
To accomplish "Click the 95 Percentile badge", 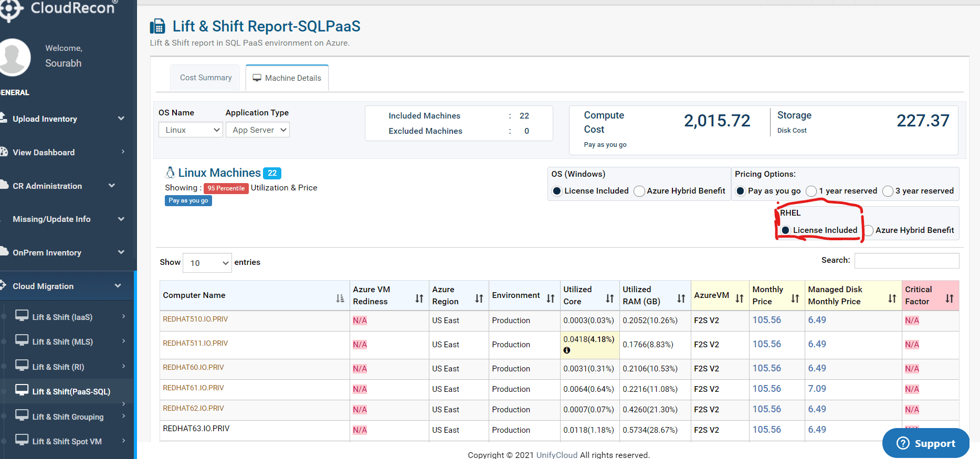I will tap(226, 188).
